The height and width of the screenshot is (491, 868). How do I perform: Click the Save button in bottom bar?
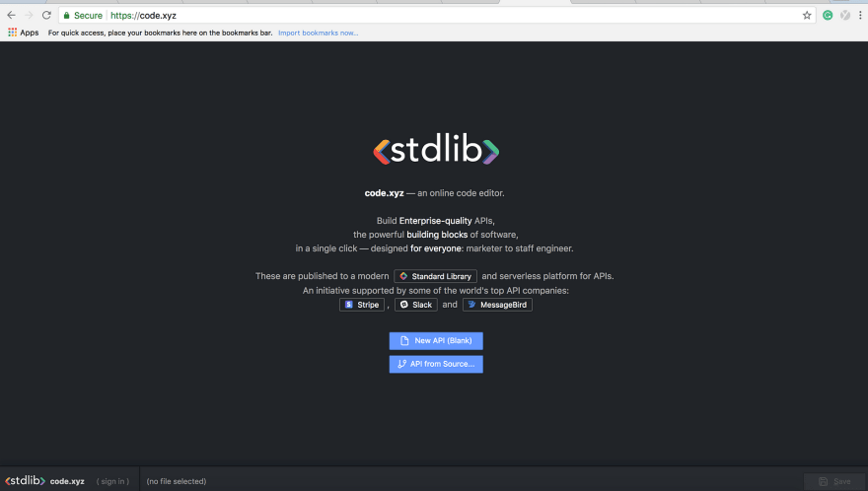click(x=833, y=481)
